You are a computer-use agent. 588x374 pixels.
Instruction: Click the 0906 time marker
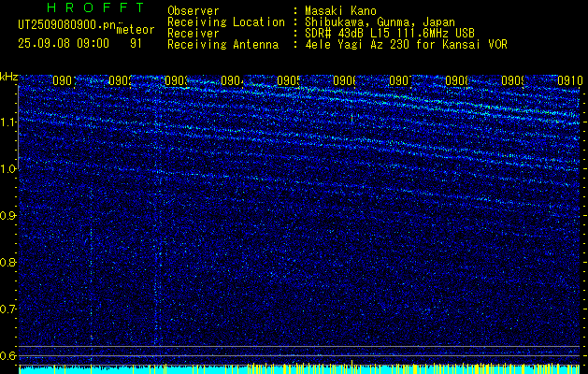(x=345, y=80)
